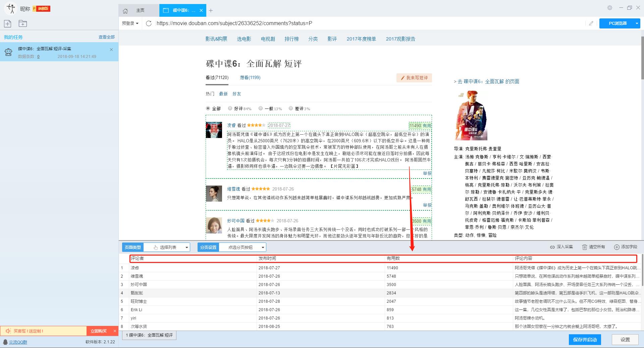Open the 预登录 dropdown
This screenshot has width=644, height=348.
click(x=130, y=23)
